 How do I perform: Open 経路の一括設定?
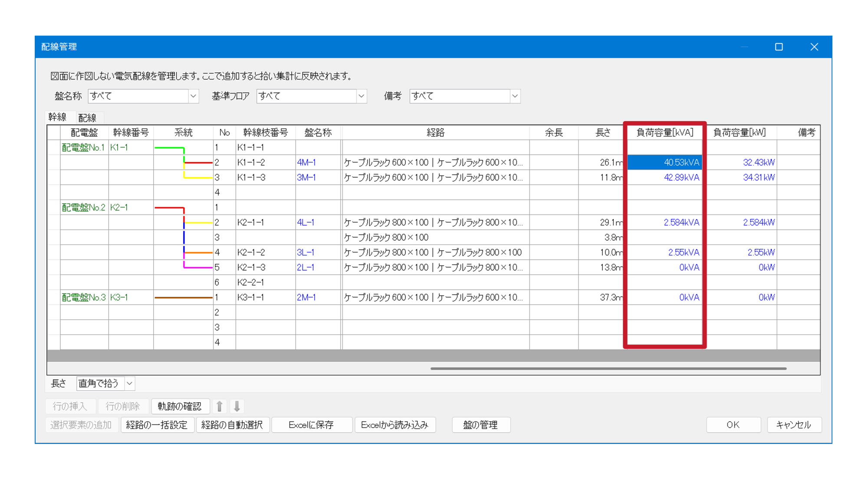pos(157,425)
